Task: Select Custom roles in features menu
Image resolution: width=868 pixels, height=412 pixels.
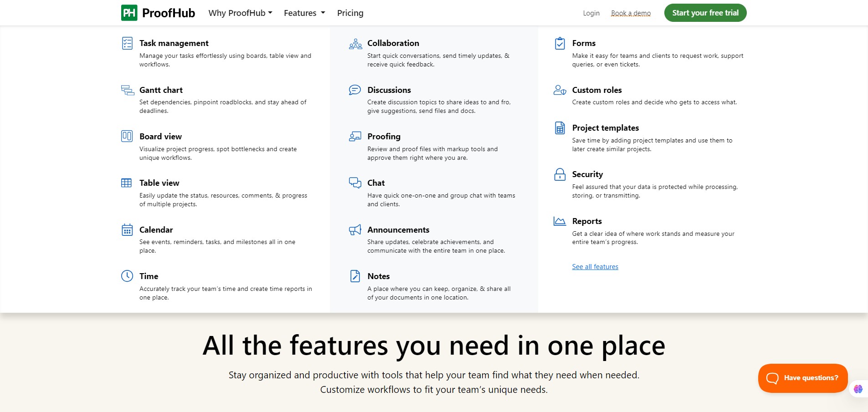Action: coord(597,90)
